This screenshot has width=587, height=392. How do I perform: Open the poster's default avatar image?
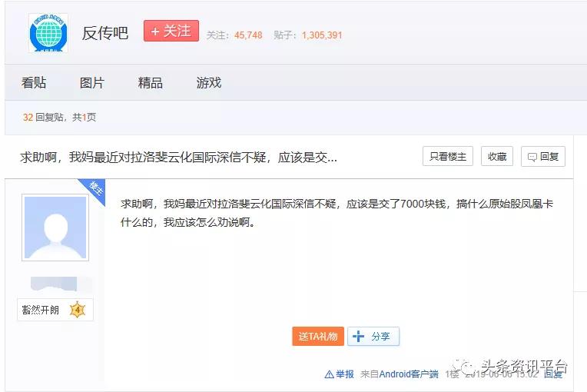[x=55, y=228]
